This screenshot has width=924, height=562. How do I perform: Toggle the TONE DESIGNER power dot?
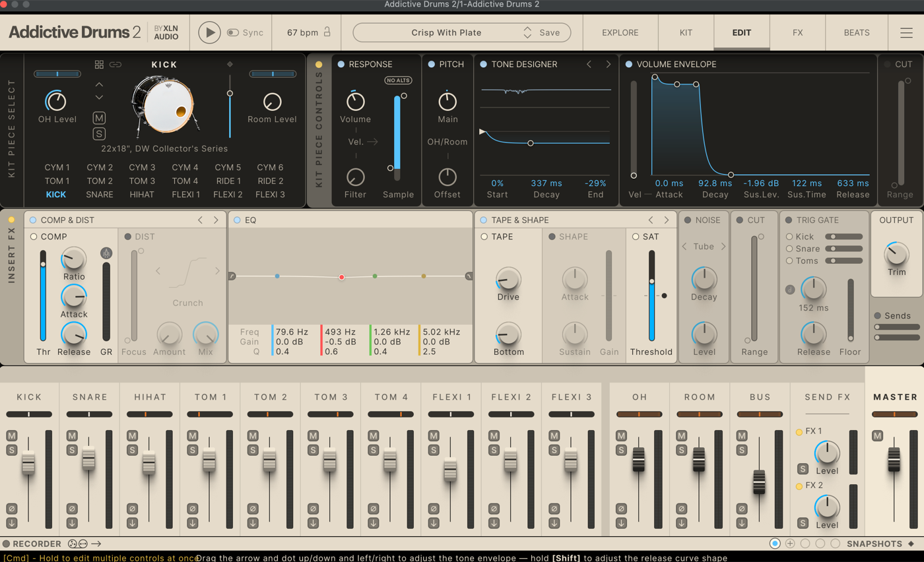pos(484,64)
